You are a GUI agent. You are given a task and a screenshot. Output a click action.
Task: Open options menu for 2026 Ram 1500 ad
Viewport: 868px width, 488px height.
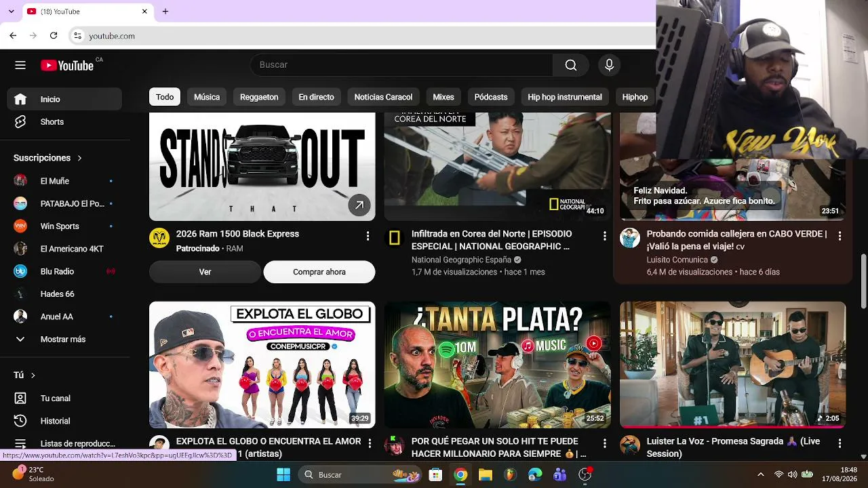point(368,236)
